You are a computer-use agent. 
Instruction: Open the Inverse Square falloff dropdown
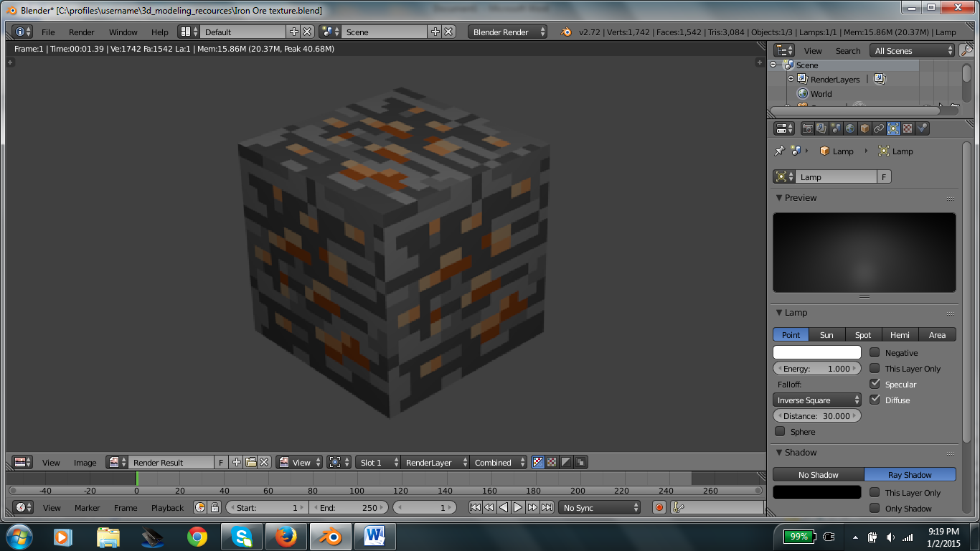pos(816,400)
